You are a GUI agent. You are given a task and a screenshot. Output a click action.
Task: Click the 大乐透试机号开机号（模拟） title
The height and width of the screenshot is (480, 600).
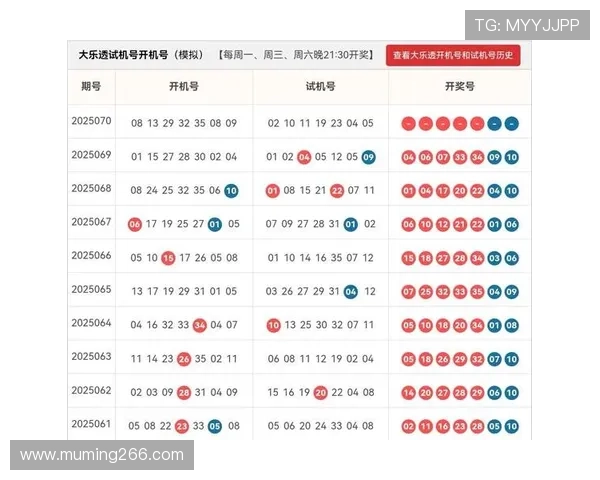[141, 55]
